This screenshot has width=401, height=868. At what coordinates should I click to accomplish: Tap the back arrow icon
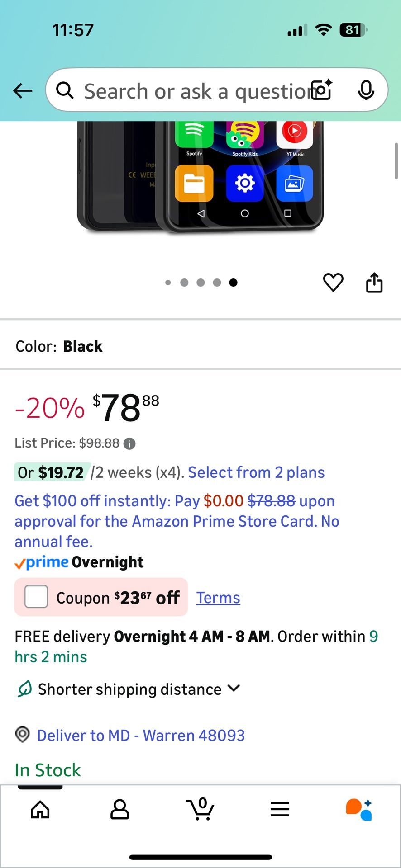coord(23,91)
